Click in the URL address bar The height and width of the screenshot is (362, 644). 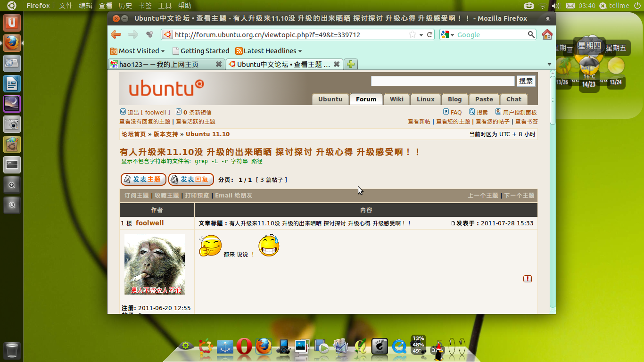290,34
